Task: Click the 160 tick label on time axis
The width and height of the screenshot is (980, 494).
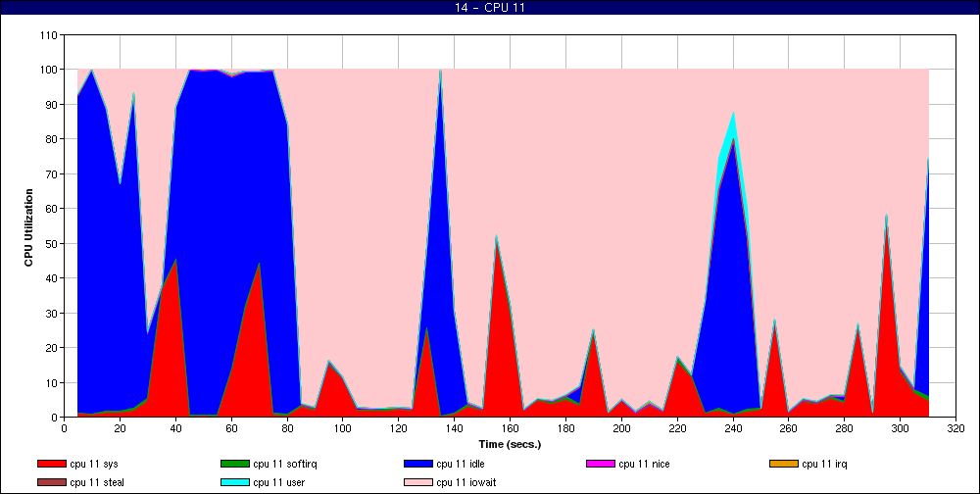Action: pos(510,428)
